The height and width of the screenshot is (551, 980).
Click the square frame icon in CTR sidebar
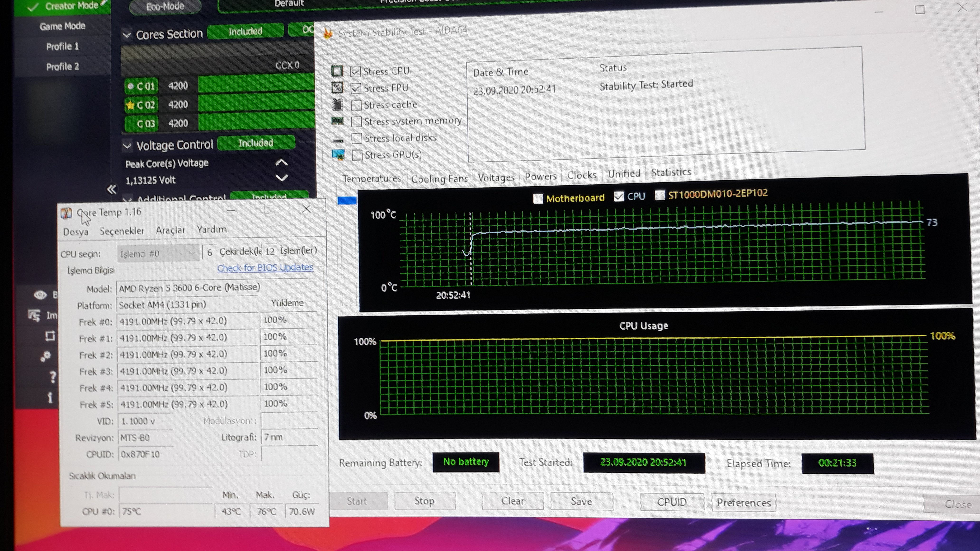coord(50,336)
